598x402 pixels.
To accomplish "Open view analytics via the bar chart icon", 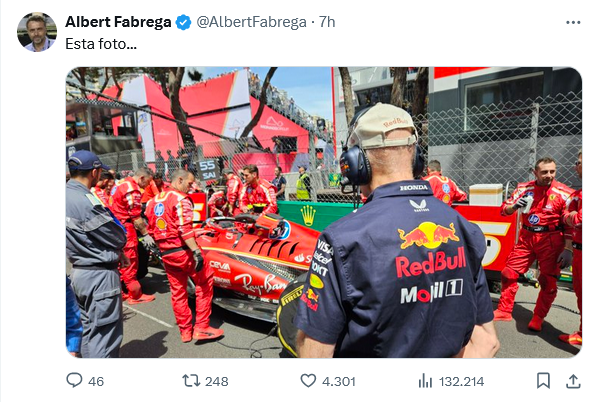I will 425,381.
